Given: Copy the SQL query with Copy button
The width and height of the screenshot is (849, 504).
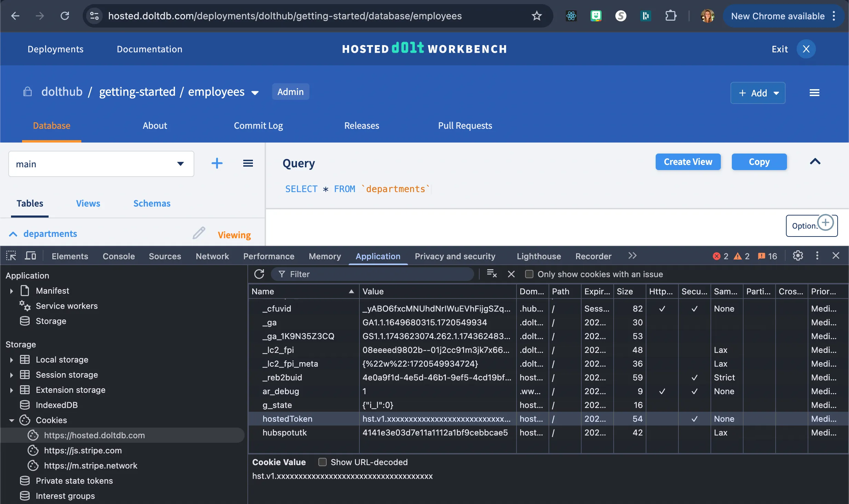Looking at the screenshot, I should 759,162.
